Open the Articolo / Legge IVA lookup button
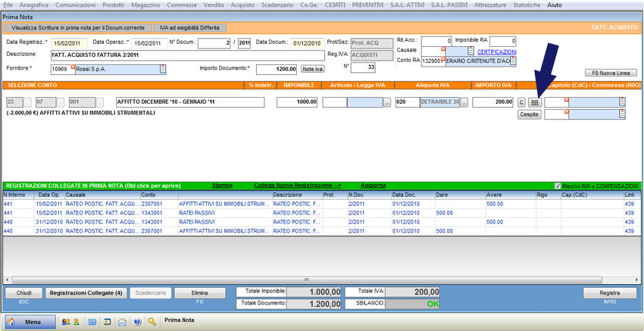 click(387, 102)
